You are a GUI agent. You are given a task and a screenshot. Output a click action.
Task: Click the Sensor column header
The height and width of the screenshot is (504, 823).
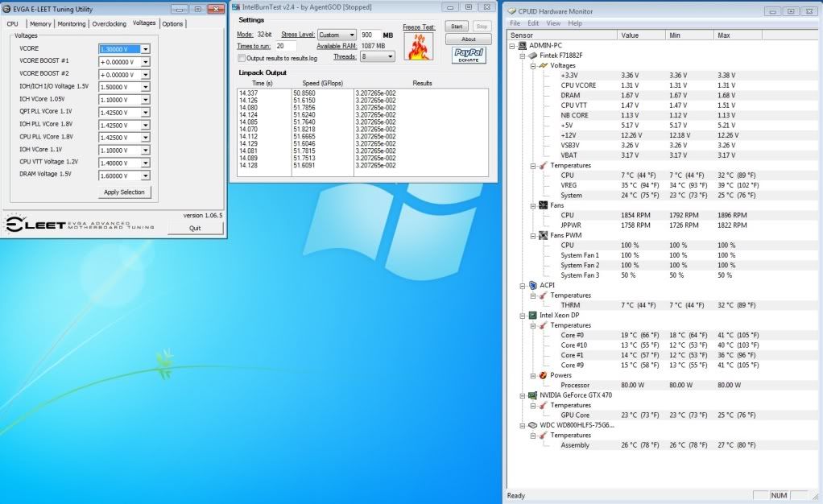(562, 35)
